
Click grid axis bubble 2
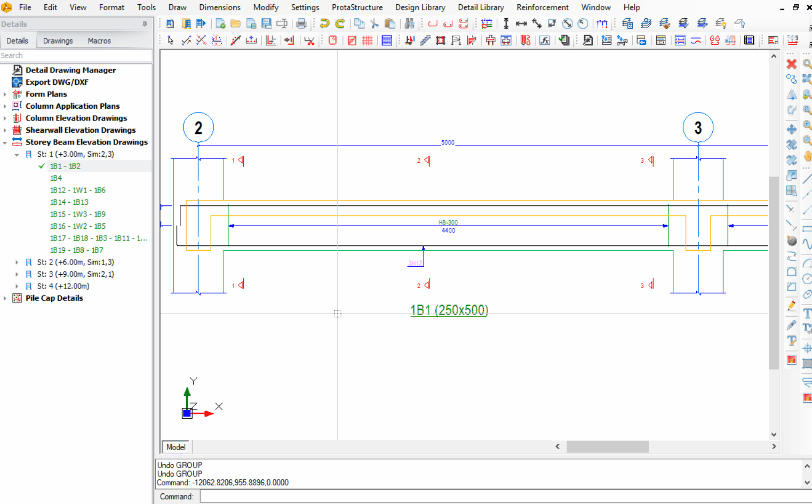coord(198,127)
